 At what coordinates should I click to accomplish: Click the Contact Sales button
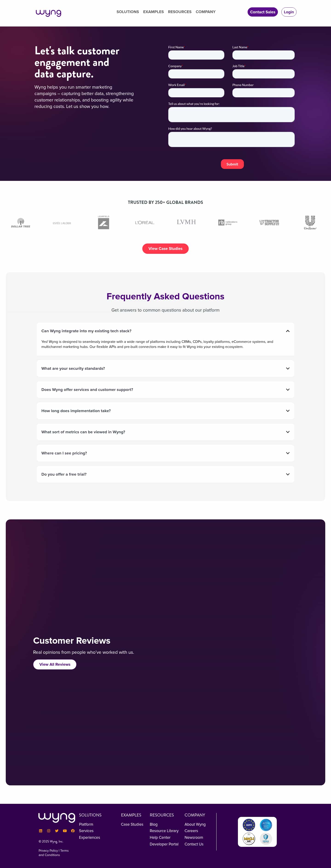263,12
